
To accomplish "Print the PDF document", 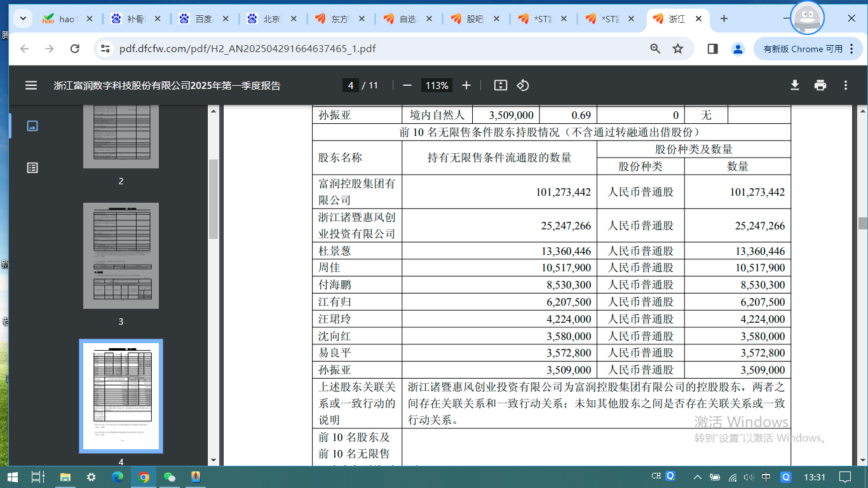I will (x=820, y=85).
